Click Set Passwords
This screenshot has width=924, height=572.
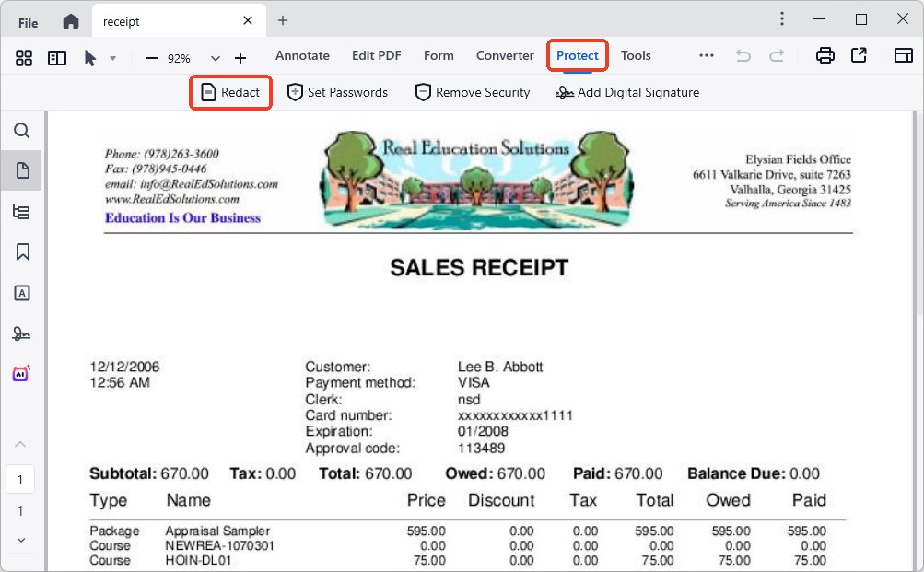point(337,92)
